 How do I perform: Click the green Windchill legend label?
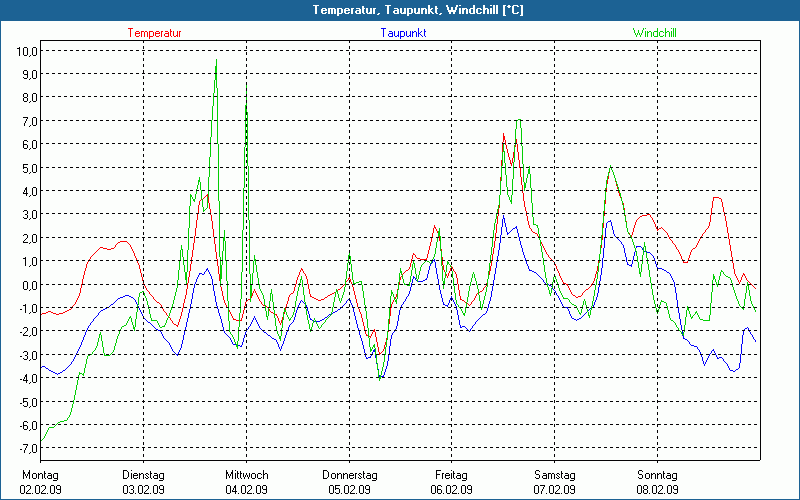tap(655, 33)
